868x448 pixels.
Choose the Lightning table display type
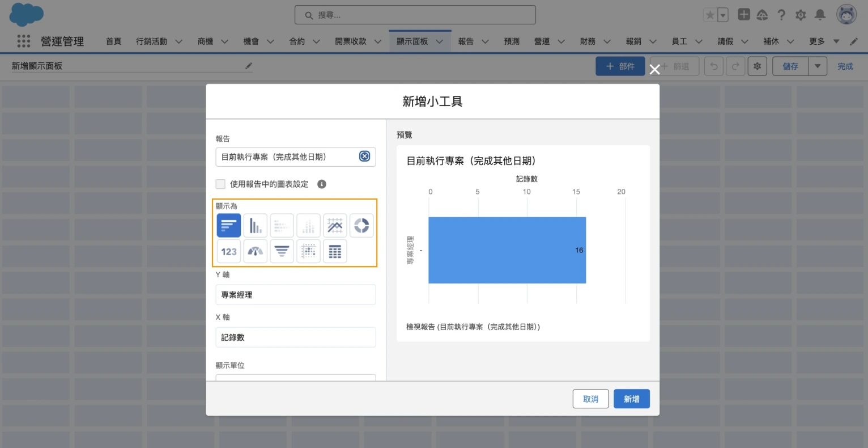click(335, 252)
